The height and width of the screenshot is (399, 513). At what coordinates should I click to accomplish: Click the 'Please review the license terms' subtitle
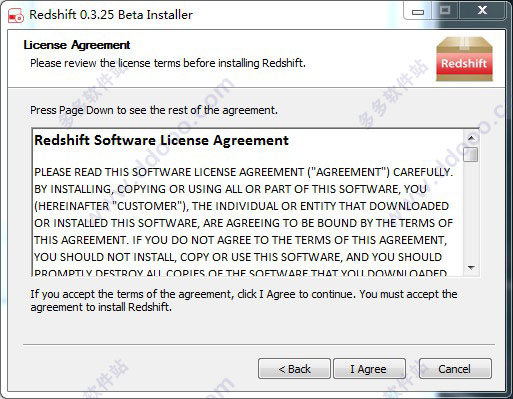tap(168, 63)
